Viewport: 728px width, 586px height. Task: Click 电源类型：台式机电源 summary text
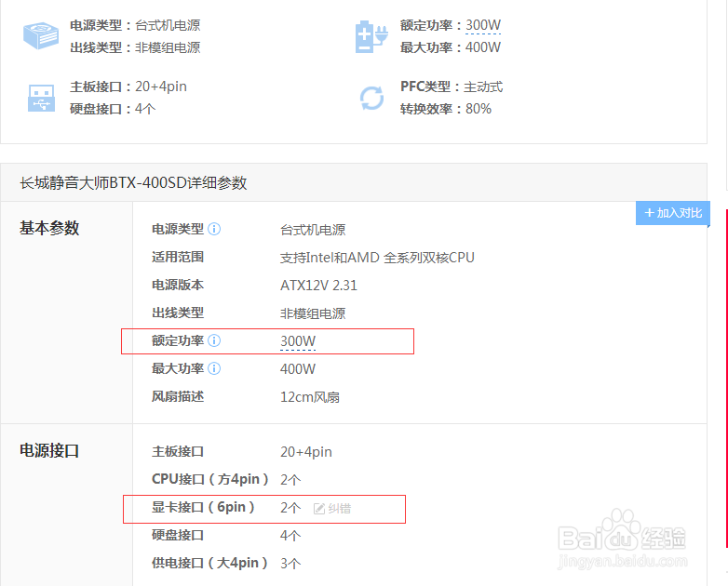tap(135, 25)
